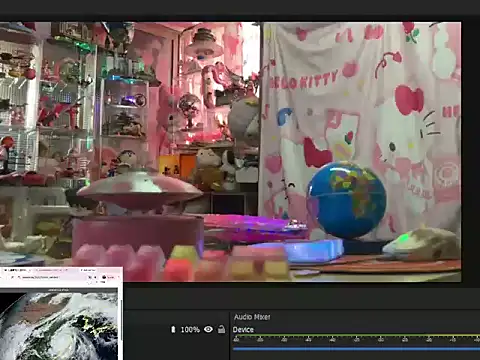Viewport: 480px width, 360px height.
Task: Toggle the eye visibility icon beside 100%
Action: 208,329
